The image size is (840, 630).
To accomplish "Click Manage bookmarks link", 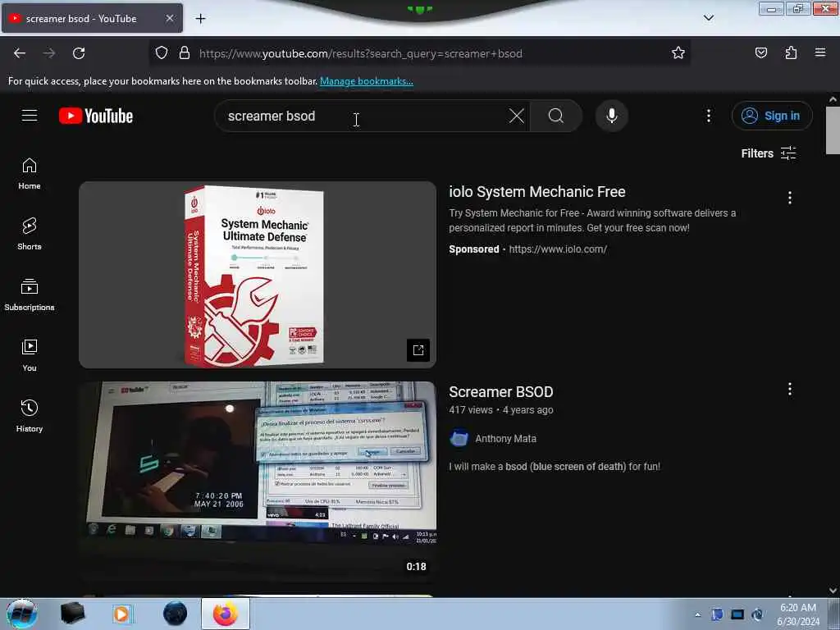I will [x=367, y=81].
